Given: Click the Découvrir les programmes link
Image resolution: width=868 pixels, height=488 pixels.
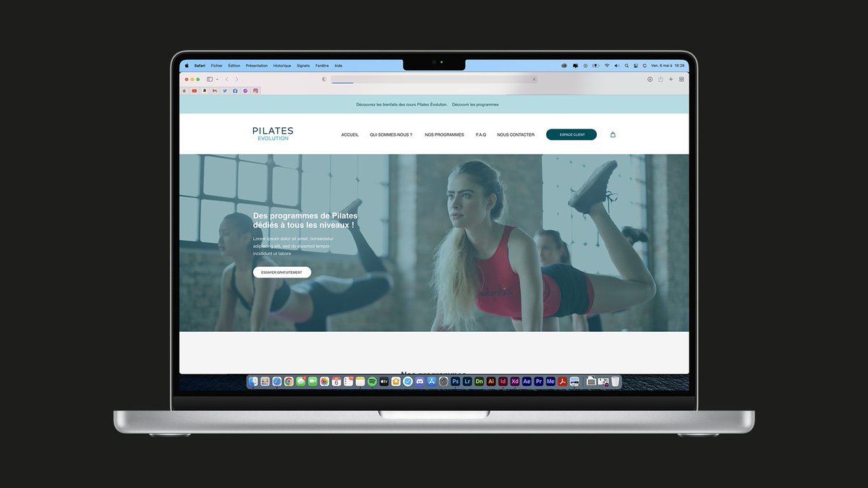Looking at the screenshot, I should [475, 105].
